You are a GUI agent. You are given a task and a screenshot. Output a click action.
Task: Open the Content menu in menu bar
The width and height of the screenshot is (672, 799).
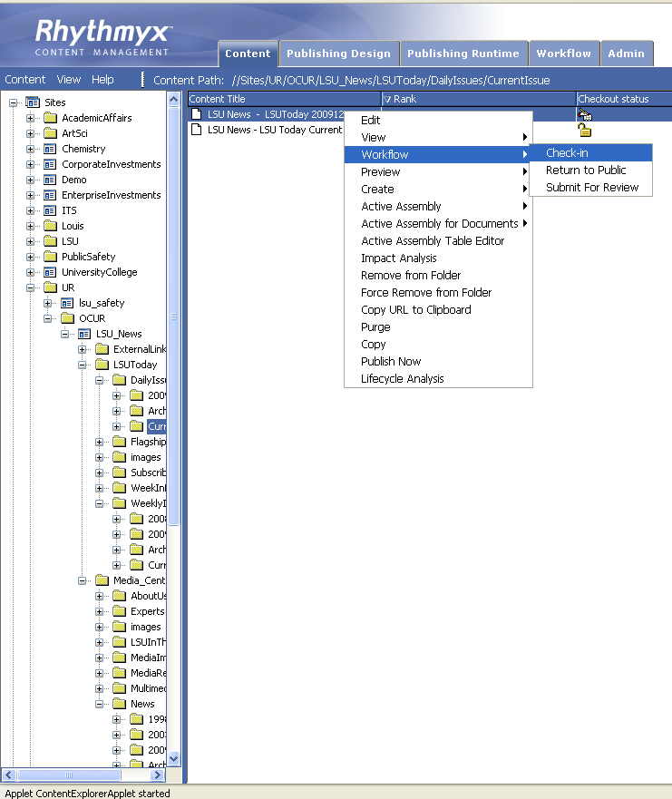25,80
